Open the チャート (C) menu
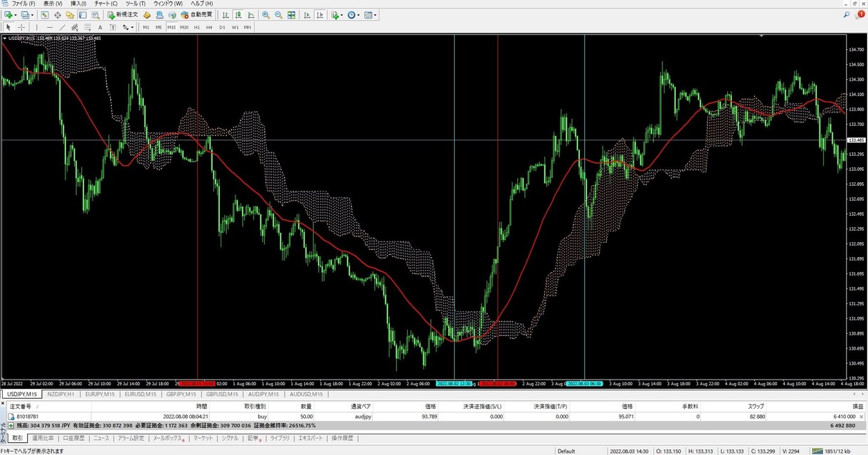 click(x=105, y=4)
